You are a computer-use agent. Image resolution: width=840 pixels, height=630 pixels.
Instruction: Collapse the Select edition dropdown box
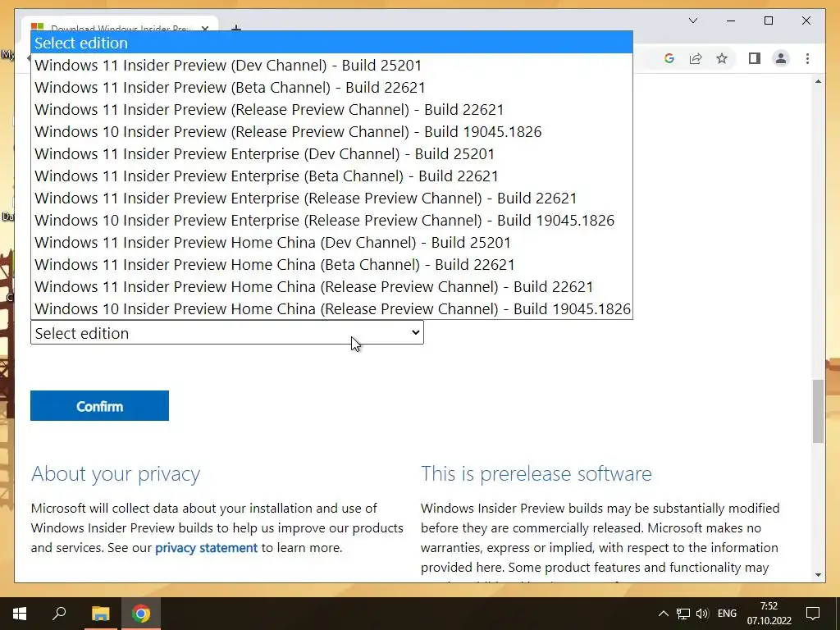[x=227, y=333]
